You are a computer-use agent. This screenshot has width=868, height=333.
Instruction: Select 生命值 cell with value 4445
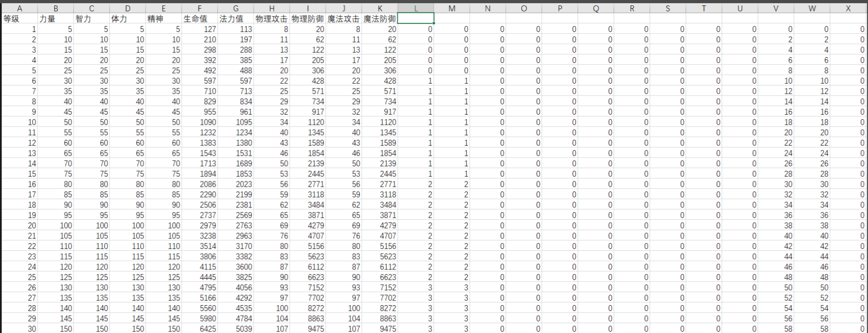pos(199,277)
